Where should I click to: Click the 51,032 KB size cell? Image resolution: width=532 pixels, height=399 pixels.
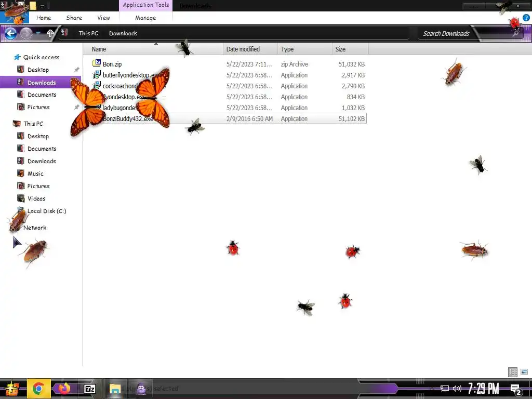coord(352,64)
